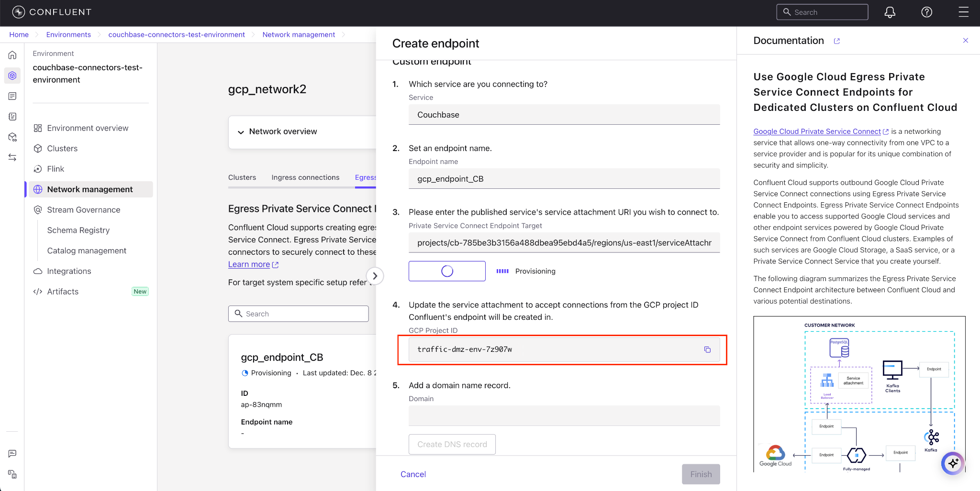This screenshot has width=980, height=491.
Task: Open the help question mark menu
Action: 926,12
